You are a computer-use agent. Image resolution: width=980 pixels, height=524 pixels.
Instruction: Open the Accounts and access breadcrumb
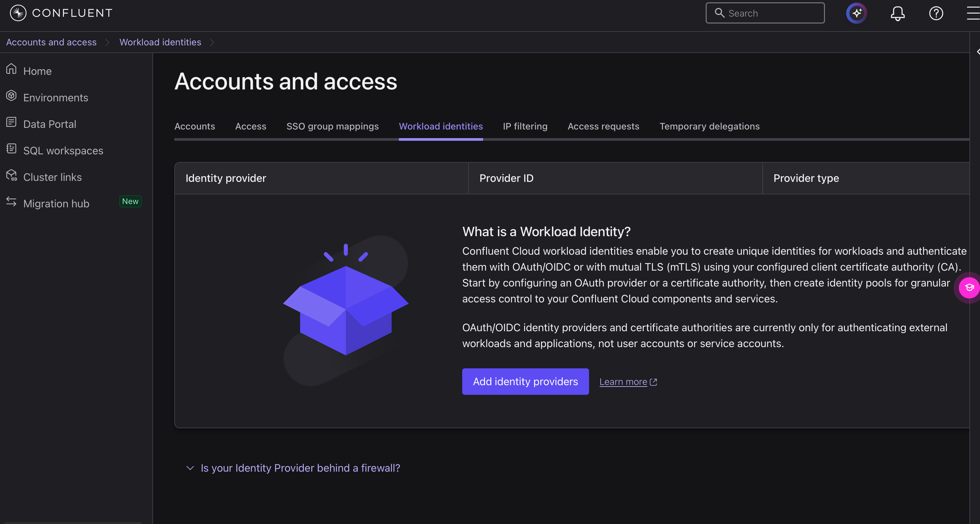click(51, 42)
